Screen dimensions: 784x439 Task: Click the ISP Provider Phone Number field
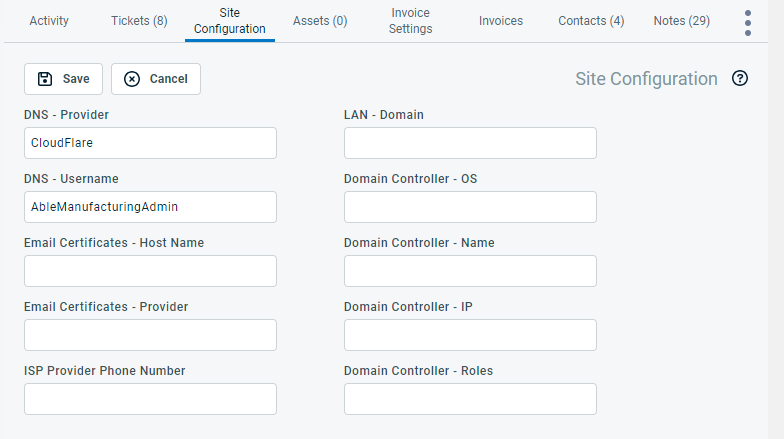tap(150, 399)
